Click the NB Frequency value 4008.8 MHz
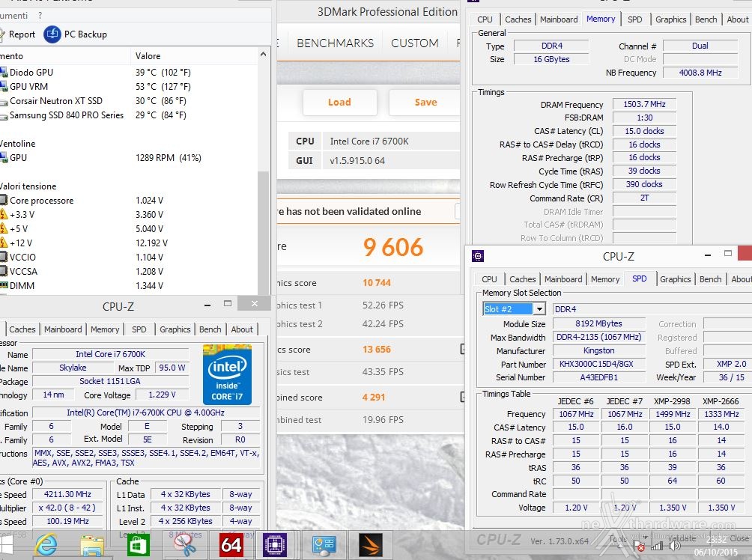The width and height of the screenshot is (752, 560). click(700, 73)
